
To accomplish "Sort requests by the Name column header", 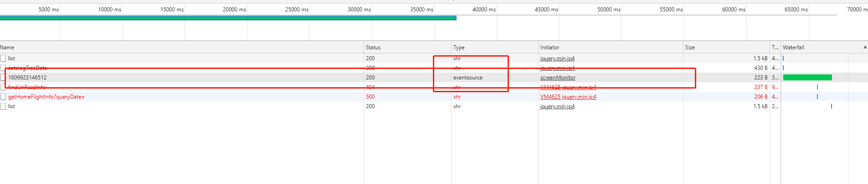I will tap(7, 47).
